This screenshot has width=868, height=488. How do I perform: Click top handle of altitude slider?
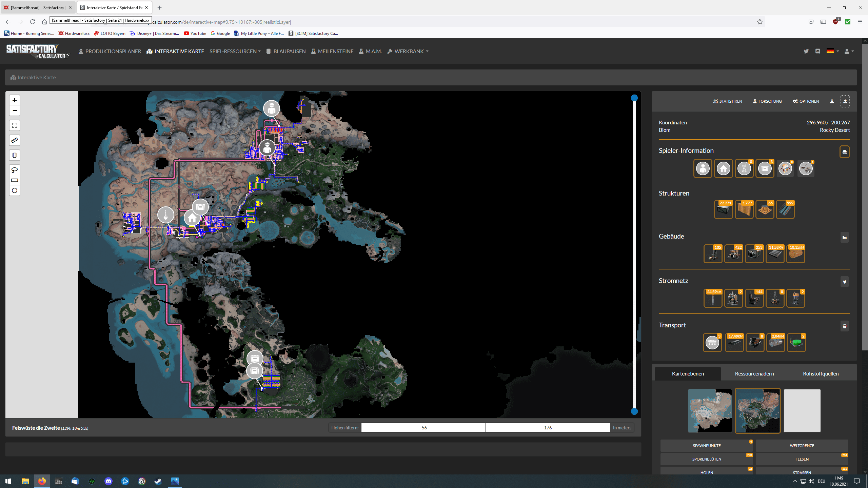634,98
